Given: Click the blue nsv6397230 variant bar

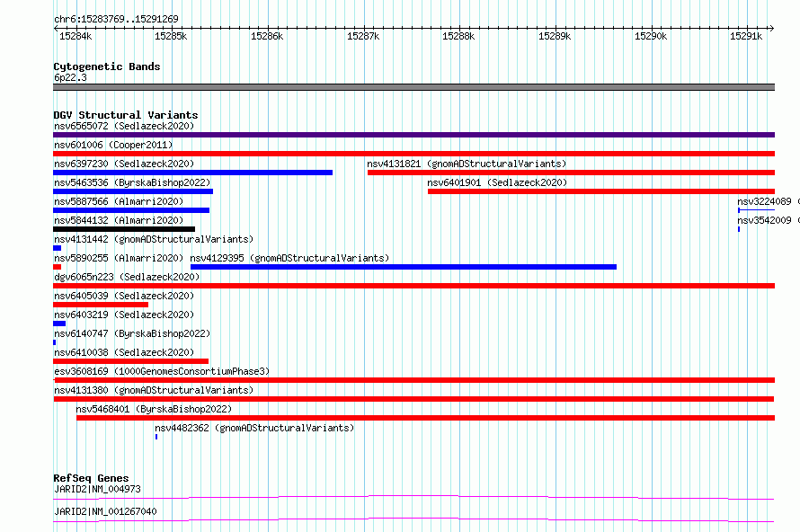Looking at the screenshot, I should 193,173.
